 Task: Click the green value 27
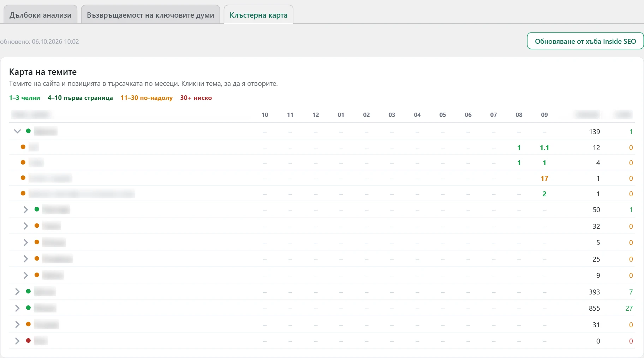point(629,308)
